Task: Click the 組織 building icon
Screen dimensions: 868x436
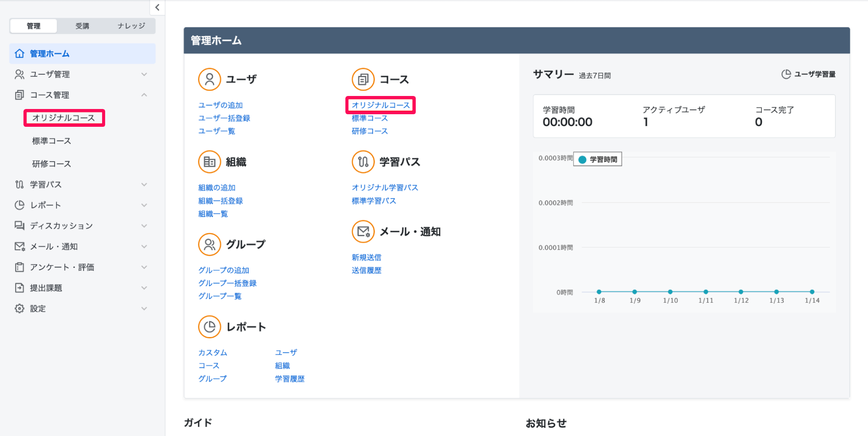Action: click(x=209, y=162)
